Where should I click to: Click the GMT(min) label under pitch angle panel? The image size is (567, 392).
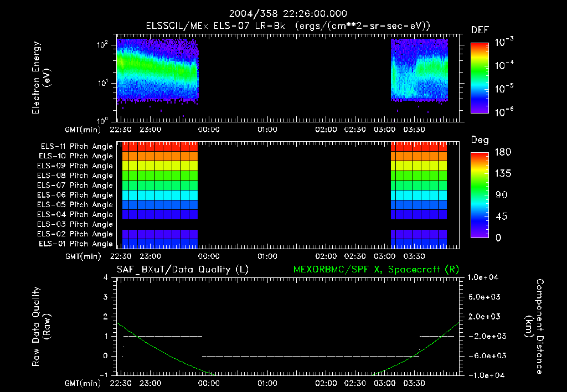(x=83, y=256)
